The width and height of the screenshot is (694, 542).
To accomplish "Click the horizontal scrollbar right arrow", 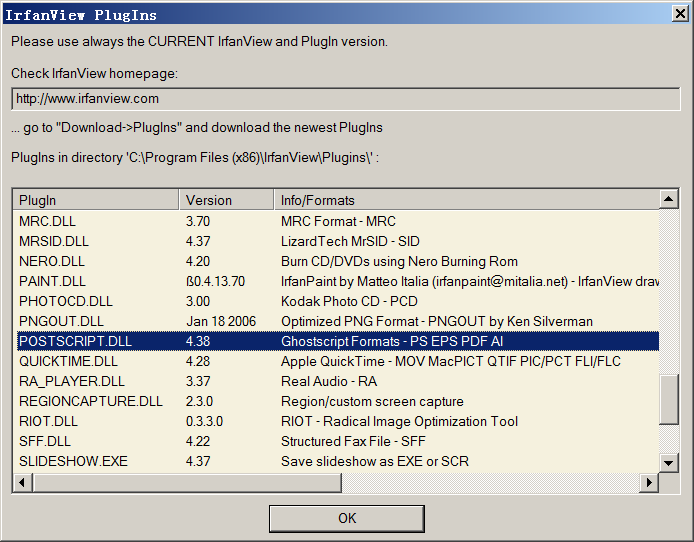I will 649,482.
